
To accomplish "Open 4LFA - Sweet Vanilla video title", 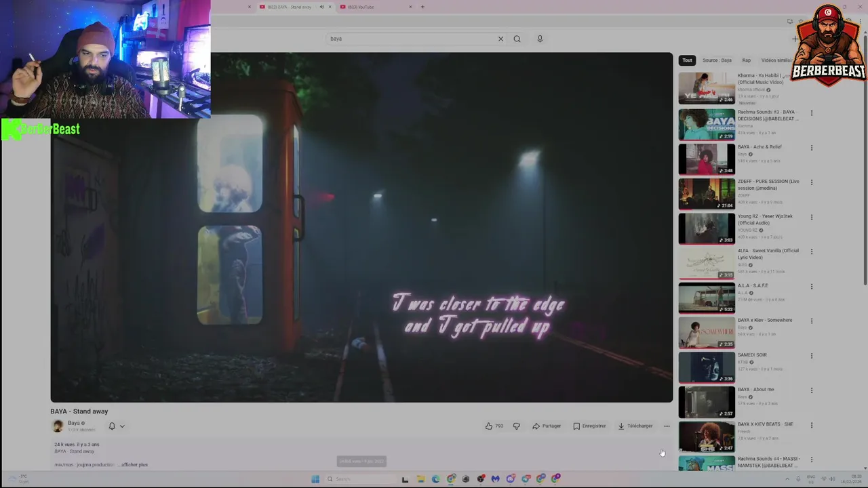I will pos(768,253).
